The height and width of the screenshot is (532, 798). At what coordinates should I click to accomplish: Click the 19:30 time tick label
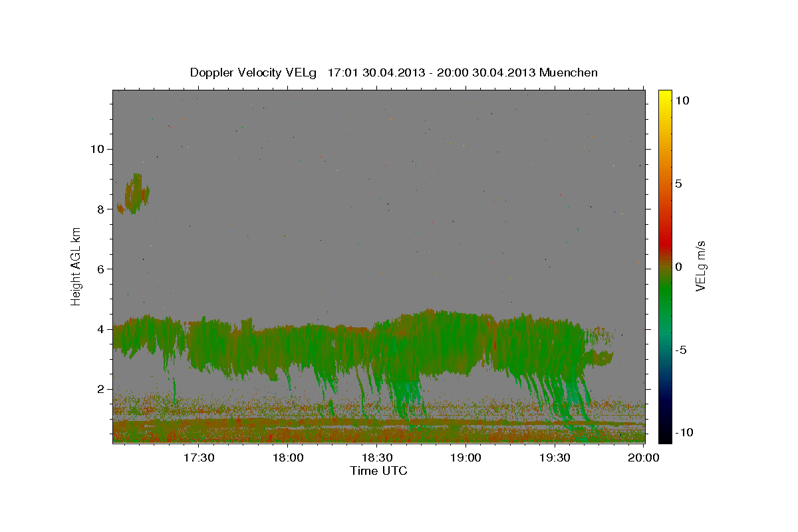[555, 458]
